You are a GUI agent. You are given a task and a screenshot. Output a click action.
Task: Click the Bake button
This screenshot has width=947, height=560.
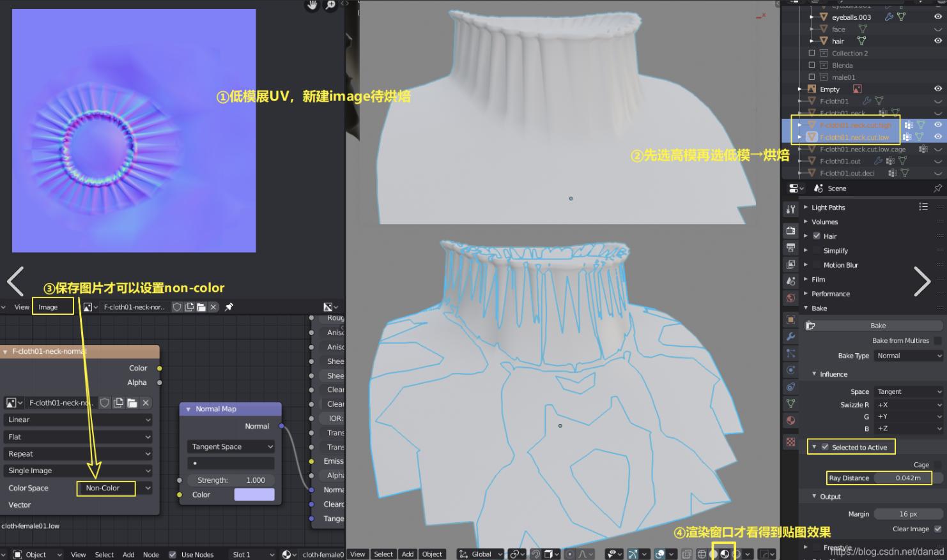tap(878, 326)
